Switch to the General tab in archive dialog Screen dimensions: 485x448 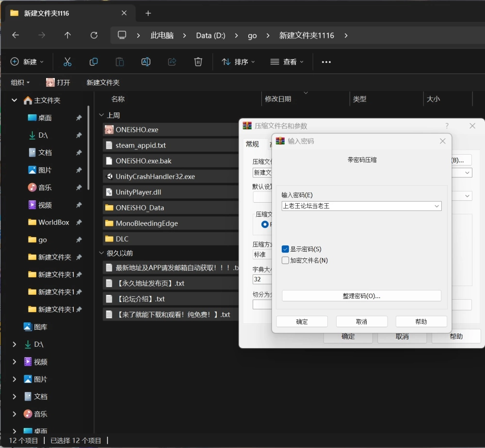point(252,144)
